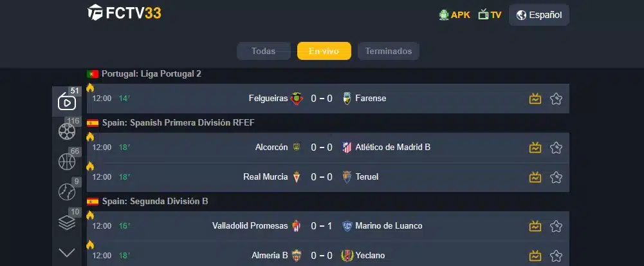The height and width of the screenshot is (266, 644).
Task: Select the basketball sport icon in sidebar
Action: tap(67, 161)
